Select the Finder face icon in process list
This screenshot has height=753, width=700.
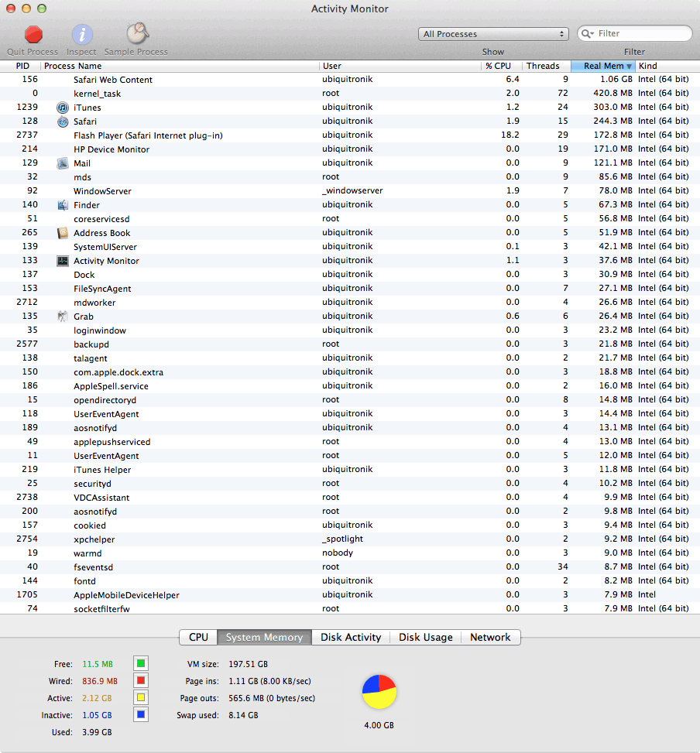[x=63, y=205]
